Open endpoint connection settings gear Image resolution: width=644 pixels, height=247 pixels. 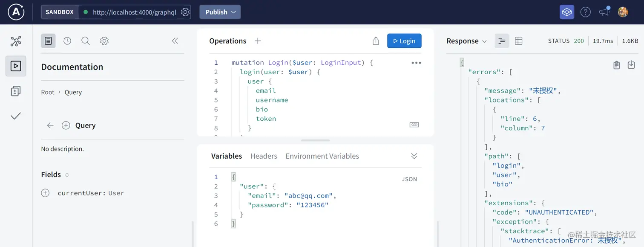[185, 12]
